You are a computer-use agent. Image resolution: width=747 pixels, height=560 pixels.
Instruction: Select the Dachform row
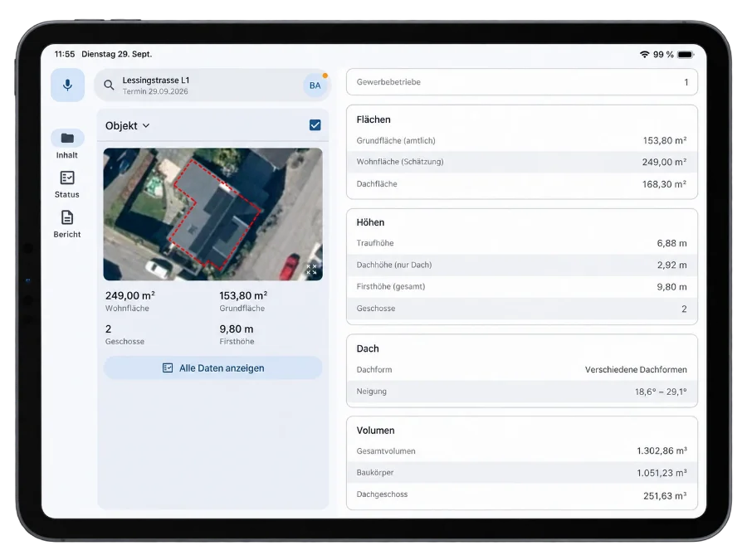tap(522, 369)
